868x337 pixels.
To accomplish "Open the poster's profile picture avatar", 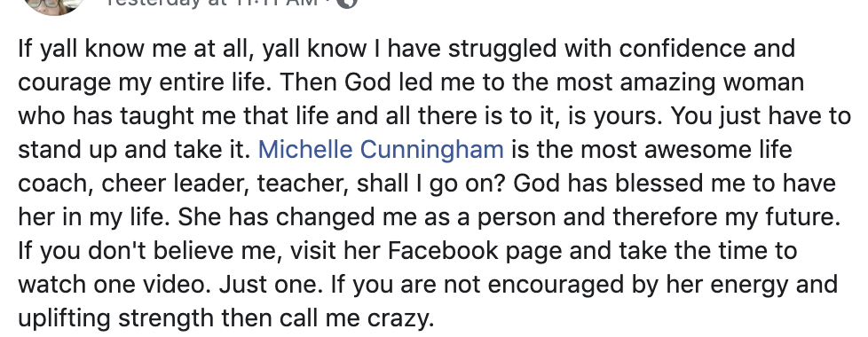I will click(54, 5).
